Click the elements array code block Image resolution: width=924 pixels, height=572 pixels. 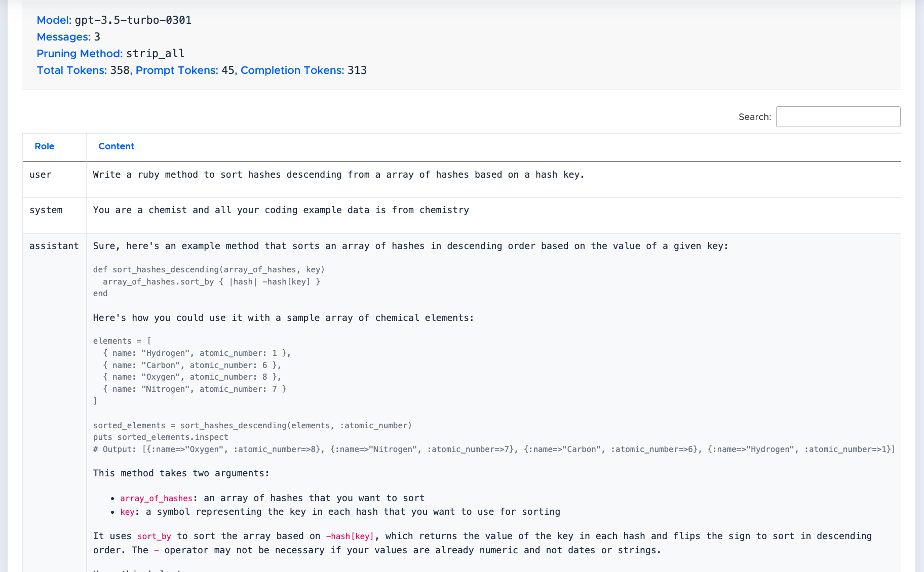click(192, 371)
